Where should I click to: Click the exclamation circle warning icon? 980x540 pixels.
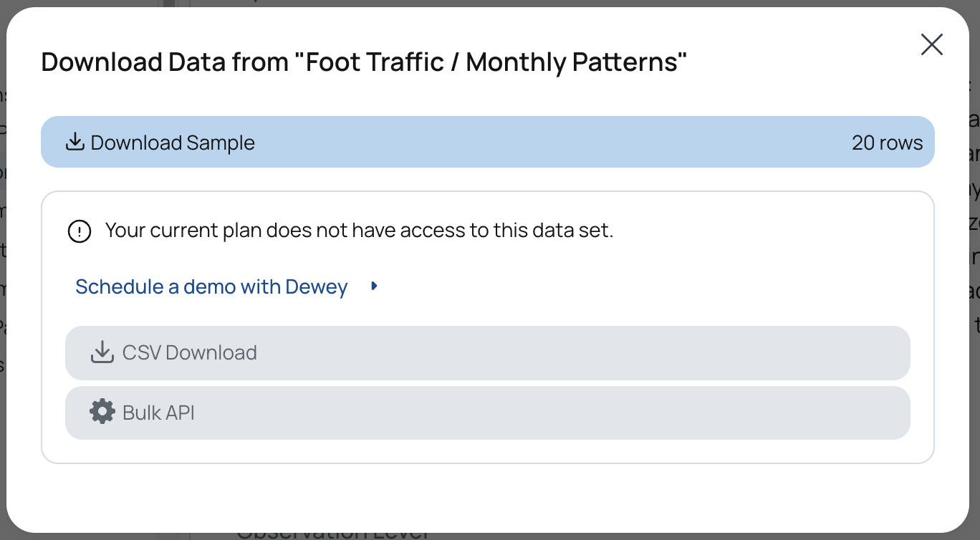pos(80,231)
